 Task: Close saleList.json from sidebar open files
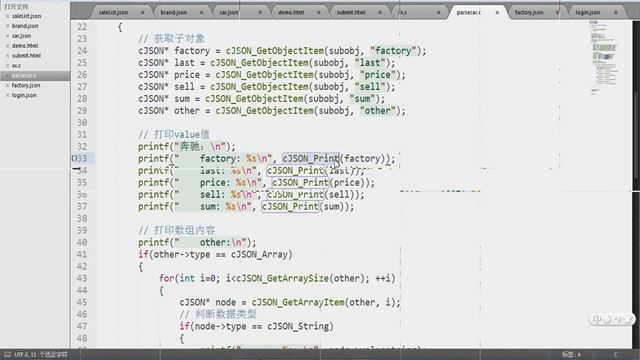point(7,16)
